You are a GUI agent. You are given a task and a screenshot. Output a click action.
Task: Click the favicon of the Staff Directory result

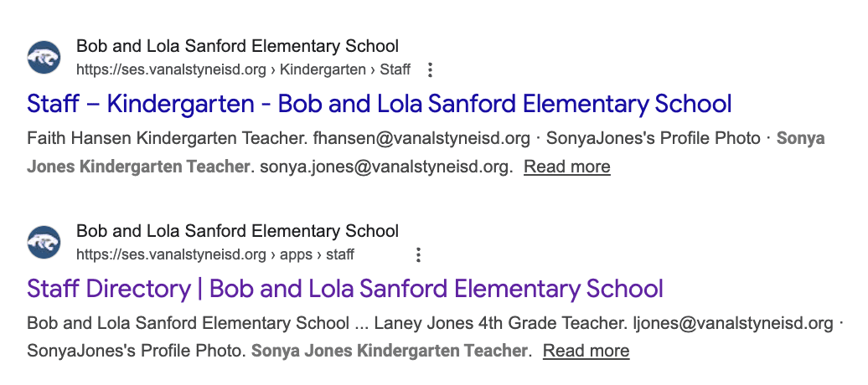[x=44, y=242]
